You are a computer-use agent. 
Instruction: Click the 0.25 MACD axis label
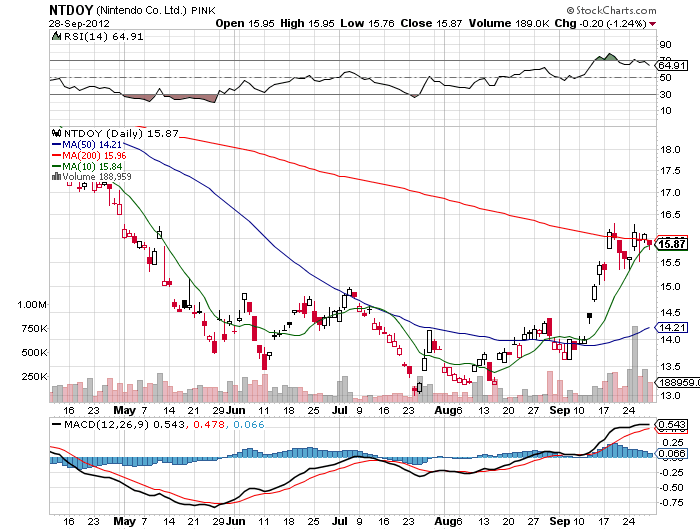pos(673,442)
